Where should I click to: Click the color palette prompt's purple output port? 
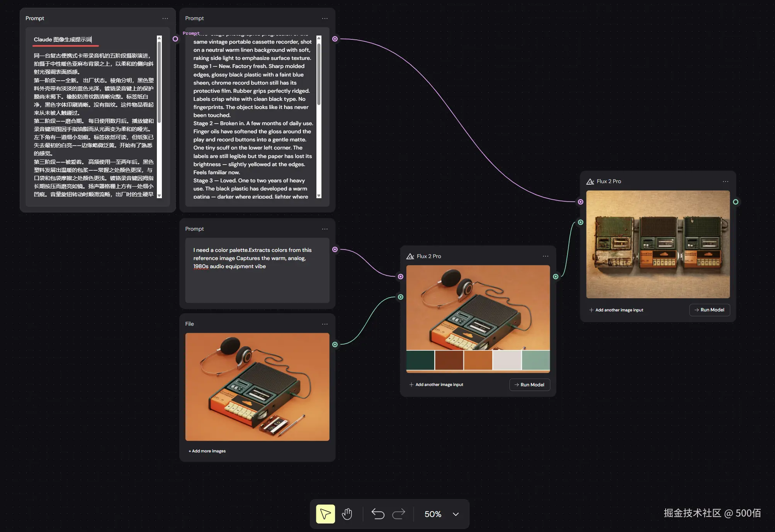335,250
